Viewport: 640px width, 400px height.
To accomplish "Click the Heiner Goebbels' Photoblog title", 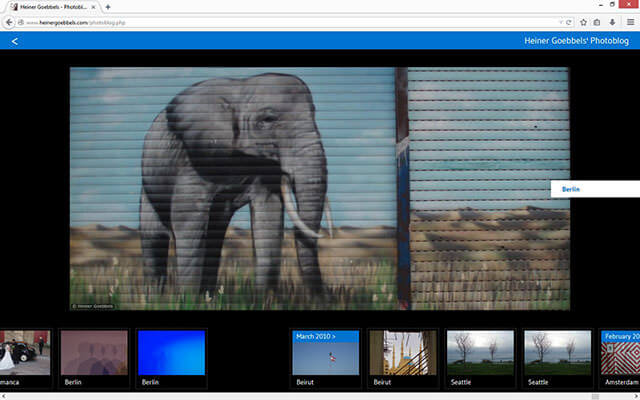I will tap(576, 41).
